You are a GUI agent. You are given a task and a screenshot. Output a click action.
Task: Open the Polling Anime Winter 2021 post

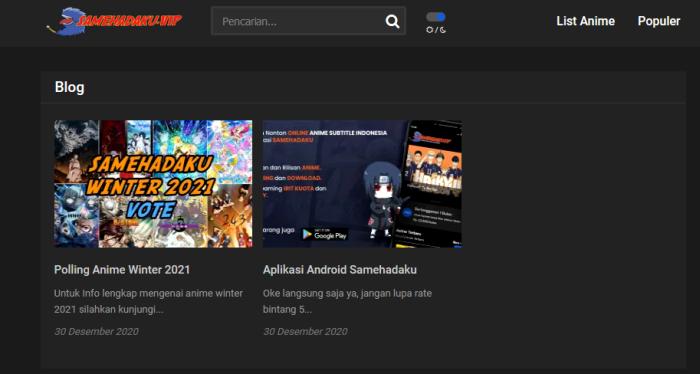pos(122,270)
